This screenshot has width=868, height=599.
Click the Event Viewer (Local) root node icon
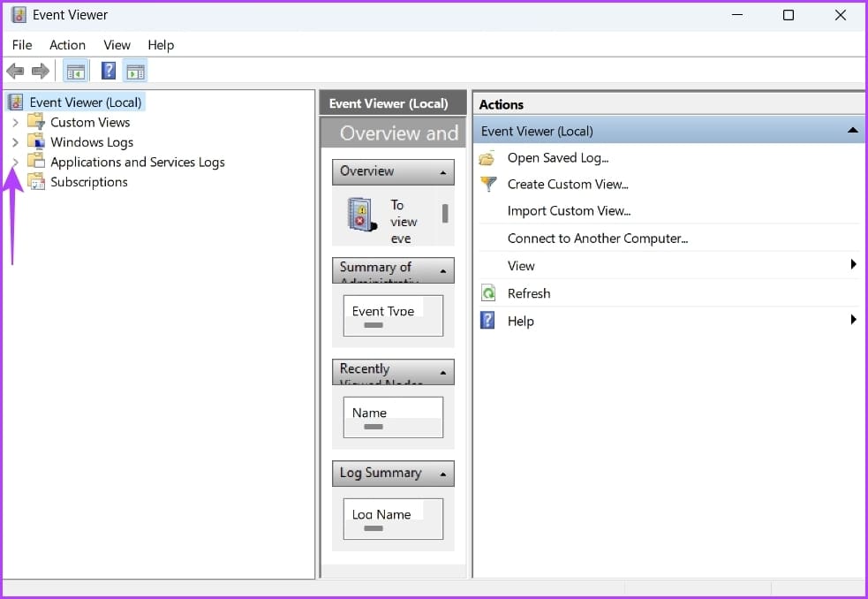click(x=16, y=102)
